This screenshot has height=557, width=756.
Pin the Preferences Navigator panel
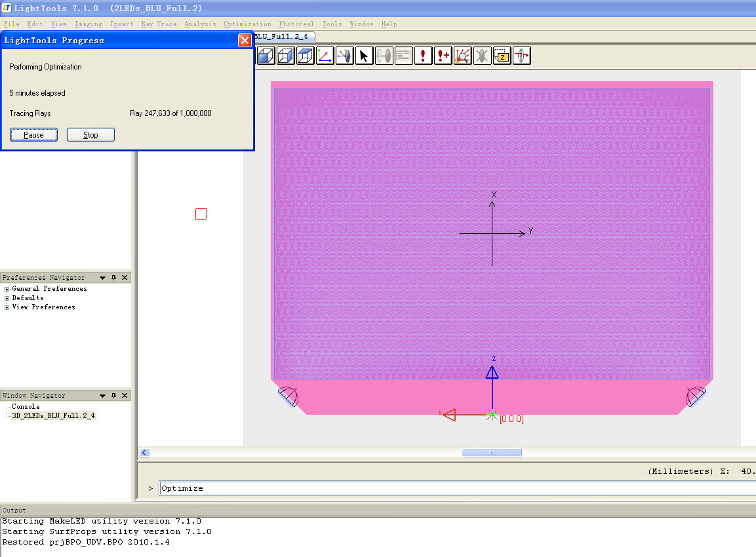114,278
